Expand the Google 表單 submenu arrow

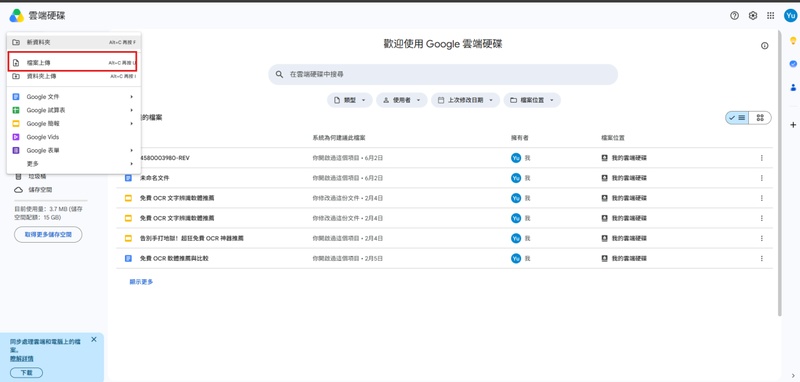tap(131, 150)
